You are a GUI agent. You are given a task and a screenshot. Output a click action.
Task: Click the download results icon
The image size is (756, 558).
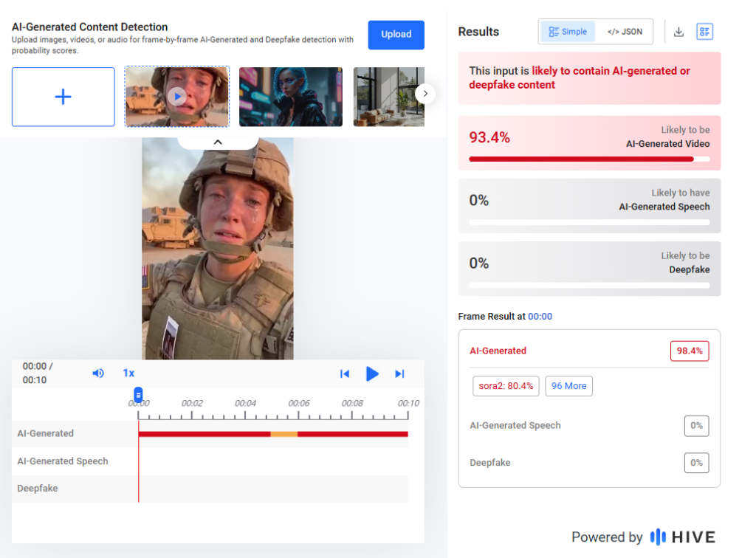point(678,32)
